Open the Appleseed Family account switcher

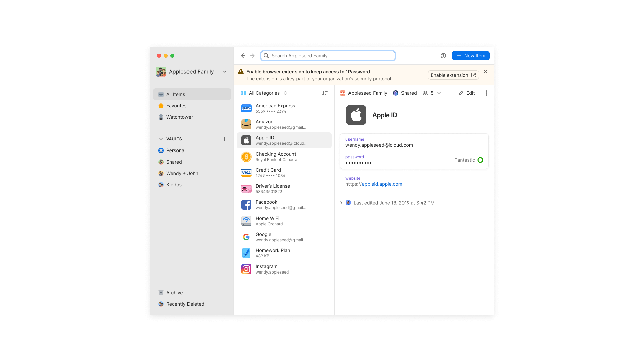(x=192, y=72)
